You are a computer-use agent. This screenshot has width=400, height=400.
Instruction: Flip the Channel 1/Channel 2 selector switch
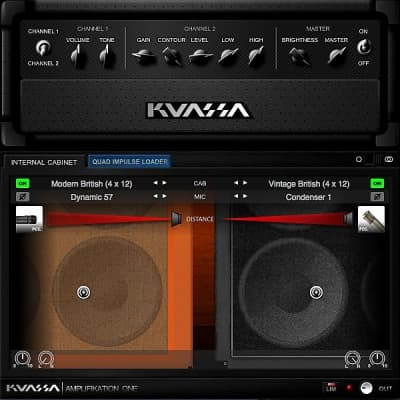[43, 47]
